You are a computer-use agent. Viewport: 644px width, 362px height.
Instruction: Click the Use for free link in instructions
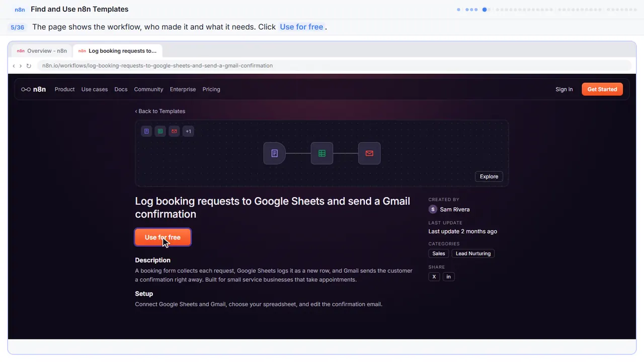301,27
